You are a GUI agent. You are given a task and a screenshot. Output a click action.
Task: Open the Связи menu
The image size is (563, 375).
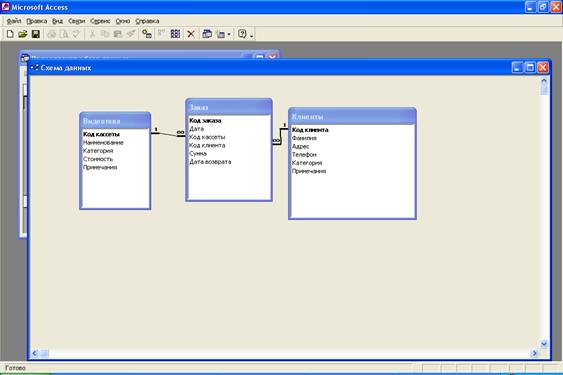[x=77, y=21]
